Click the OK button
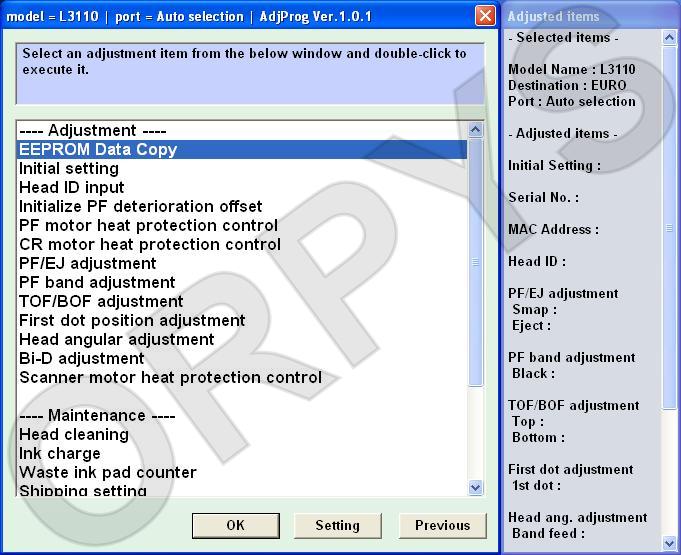Screen dimensions: 681x555 pos(236,525)
